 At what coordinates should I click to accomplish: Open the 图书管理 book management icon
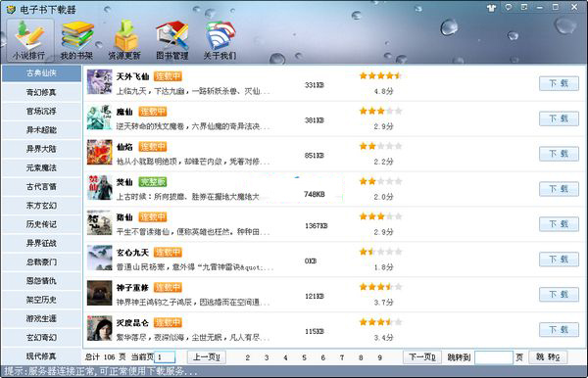coord(172,40)
